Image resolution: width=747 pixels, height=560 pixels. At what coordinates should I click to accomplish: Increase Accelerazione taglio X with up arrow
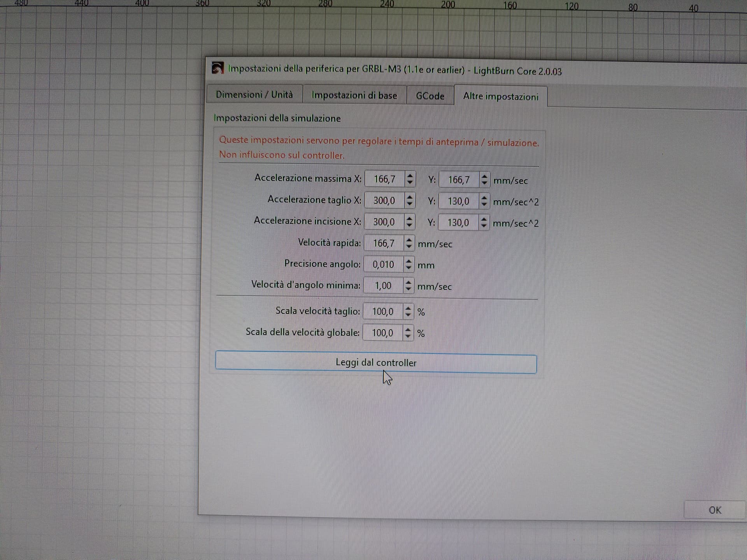[x=409, y=197]
